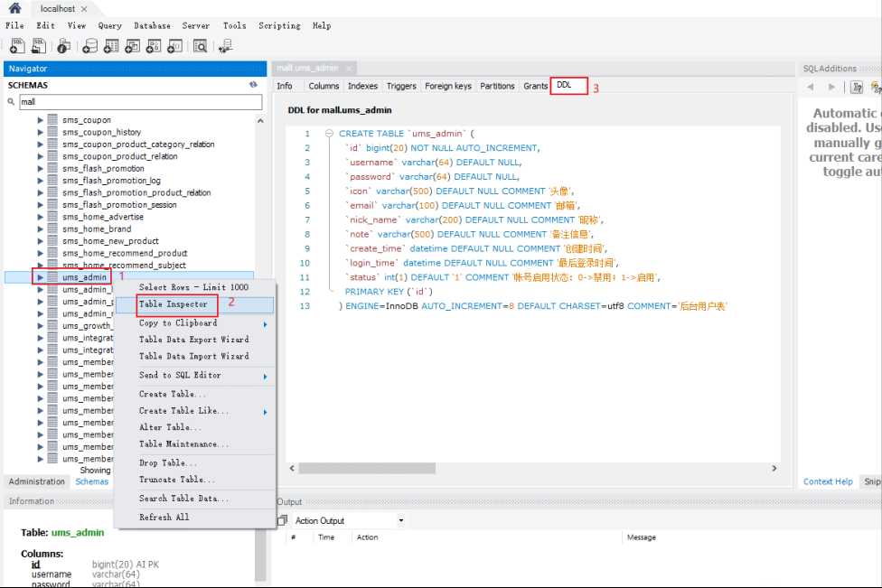Image resolution: width=882 pixels, height=588 pixels.
Task: Switch to the Schemas navigator tab
Action: click(91, 481)
